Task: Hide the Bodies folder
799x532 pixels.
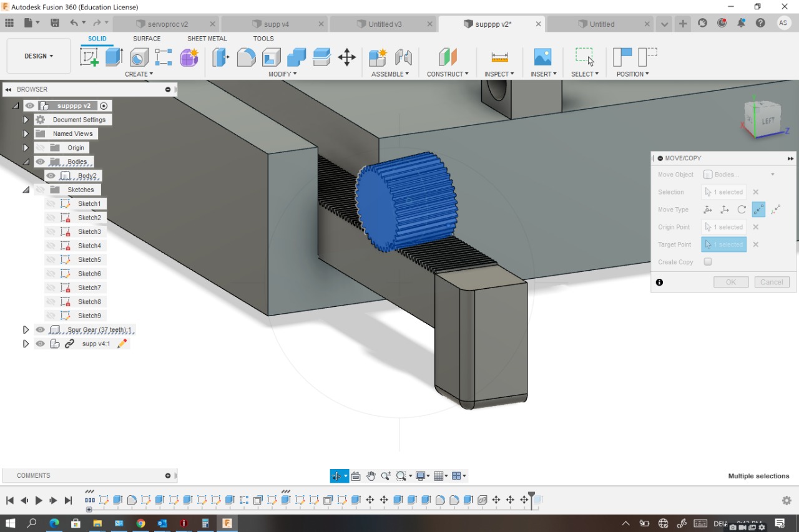Action: pos(41,162)
